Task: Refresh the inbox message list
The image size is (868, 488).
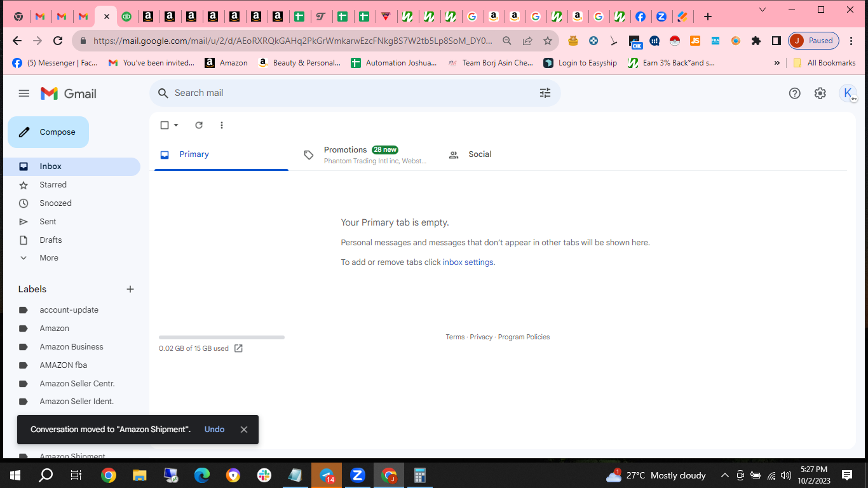Action: (199, 125)
